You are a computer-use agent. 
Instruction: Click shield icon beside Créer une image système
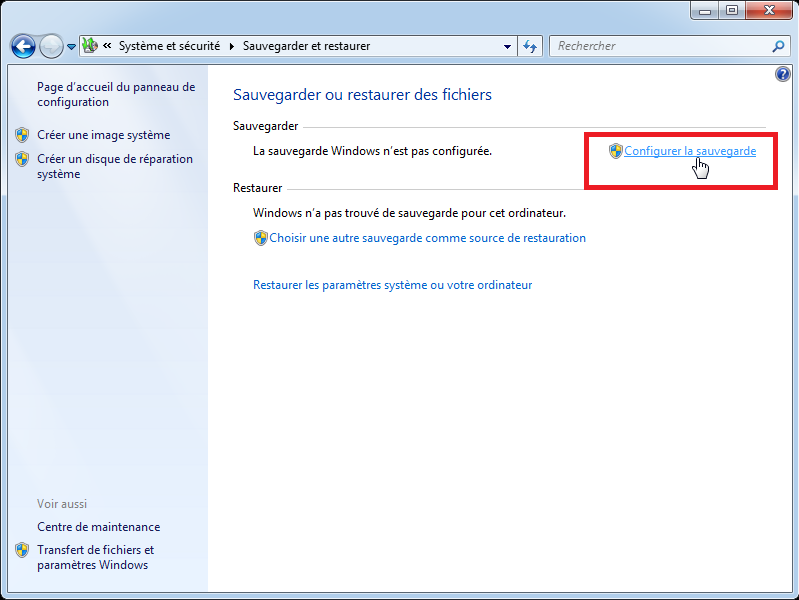pyautogui.click(x=22, y=135)
